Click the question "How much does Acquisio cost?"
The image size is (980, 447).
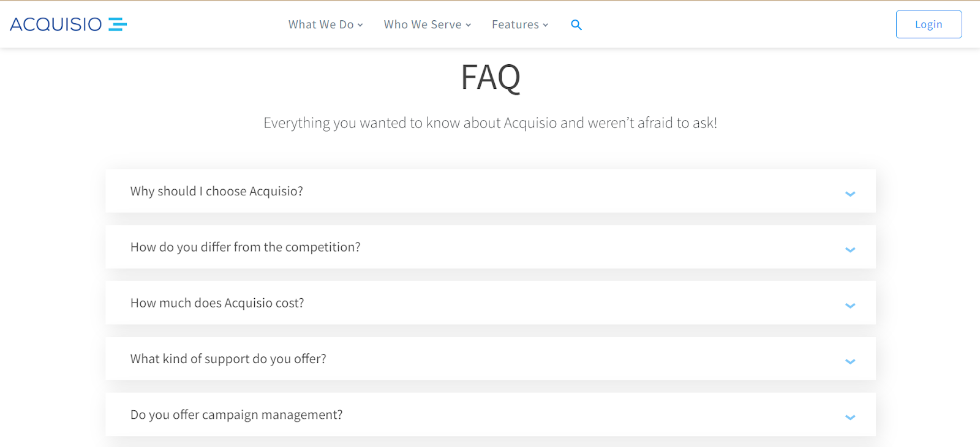[217, 302]
